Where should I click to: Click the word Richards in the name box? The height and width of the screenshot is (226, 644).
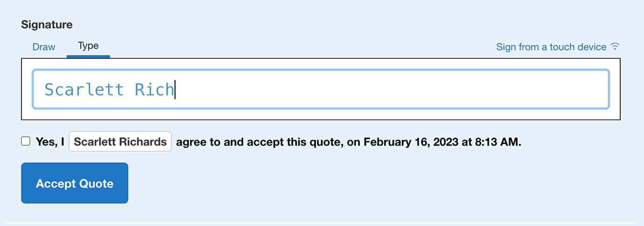coord(144,142)
